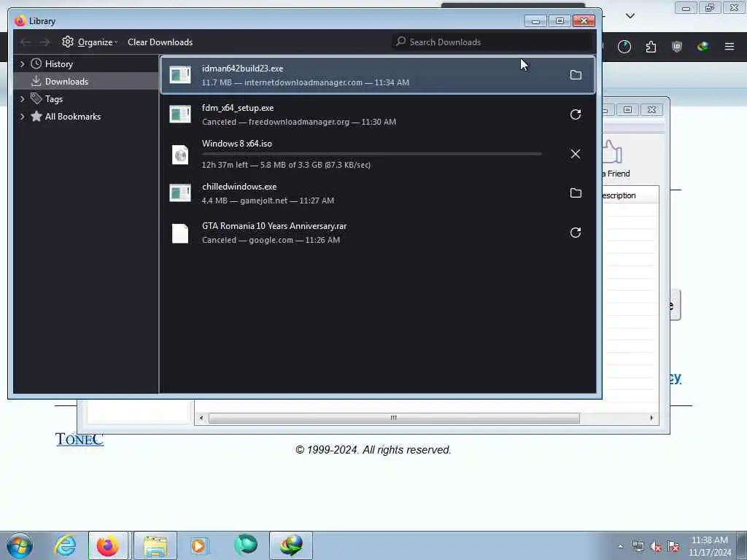Click the Tell a Friend thumbs-up icon
747x560 pixels.
[613, 152]
